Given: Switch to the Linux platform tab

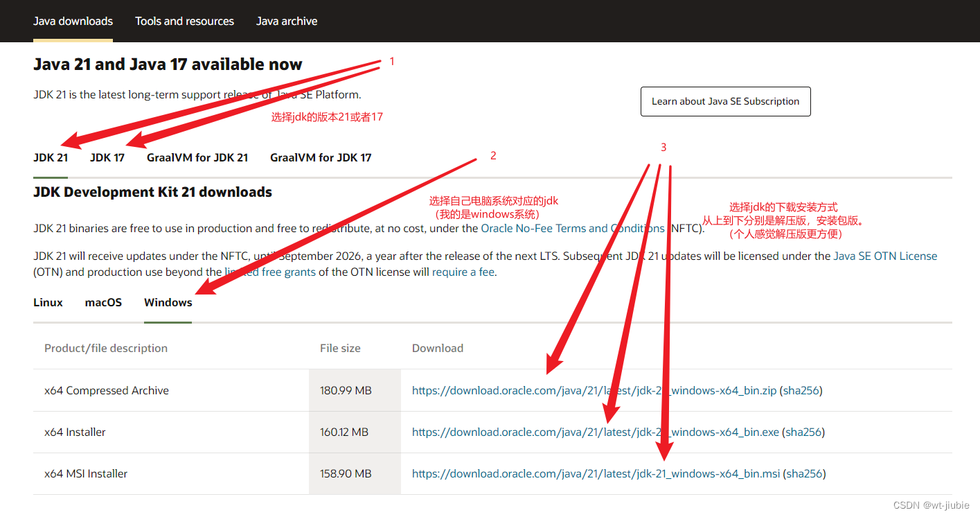Looking at the screenshot, I should tap(48, 302).
